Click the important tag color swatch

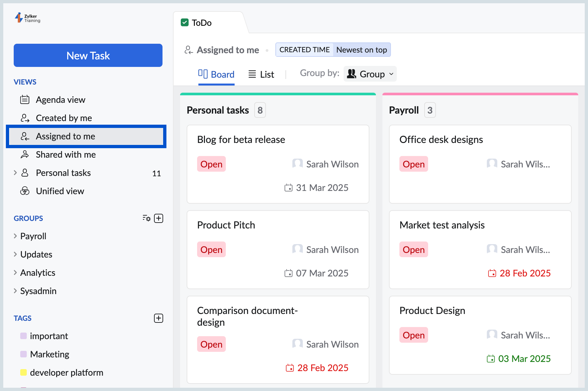click(x=23, y=336)
